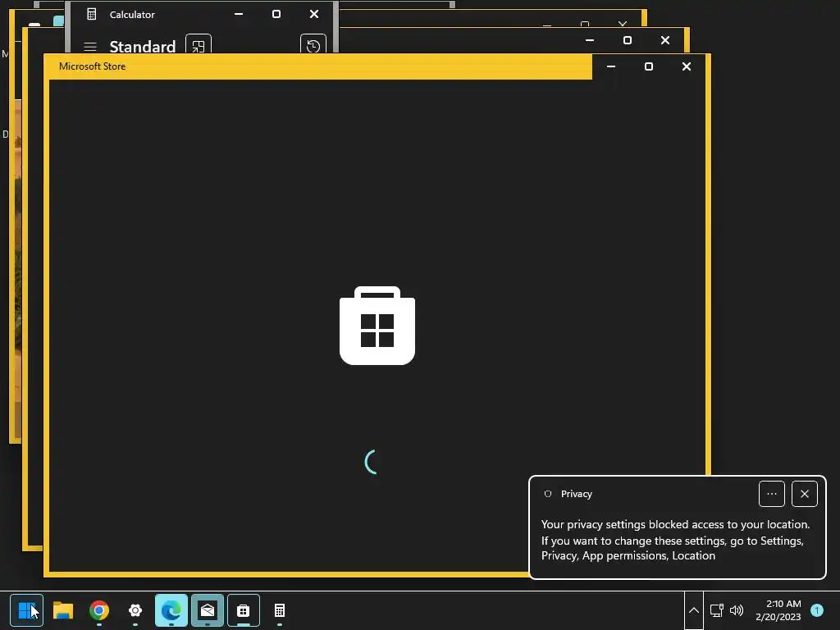Click the Privacy notification message text
840x630 pixels.
tap(675, 540)
